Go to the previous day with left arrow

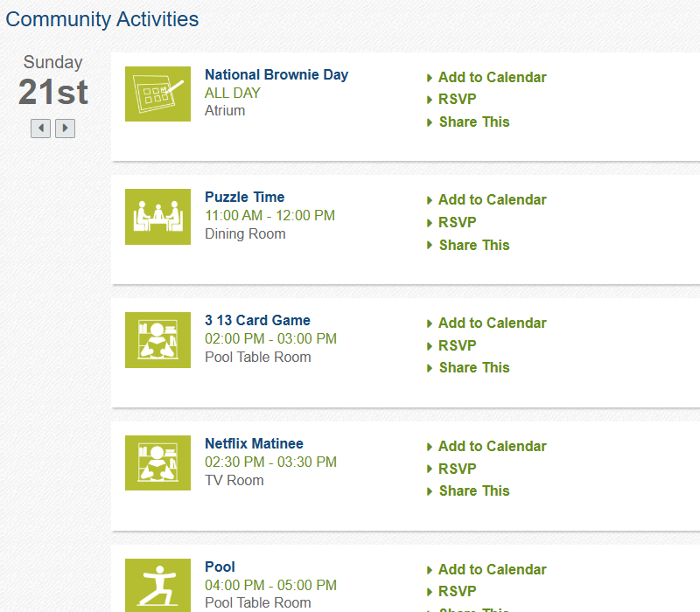click(x=40, y=129)
